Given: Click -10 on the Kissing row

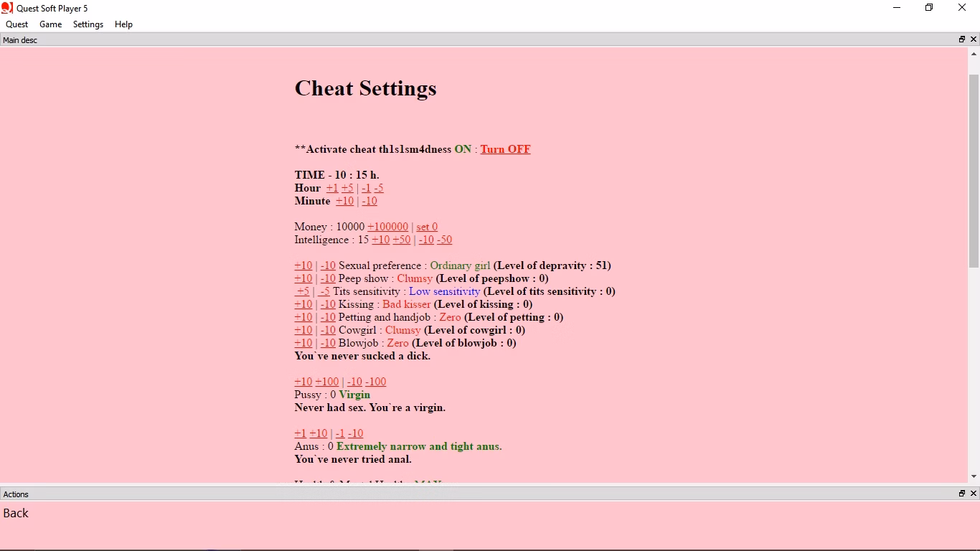Looking at the screenshot, I should (328, 304).
